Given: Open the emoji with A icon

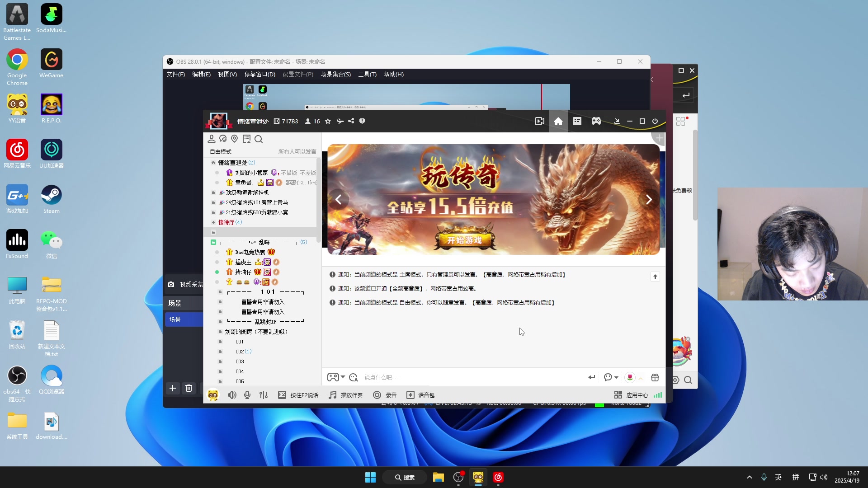Looking at the screenshot, I should tap(354, 377).
